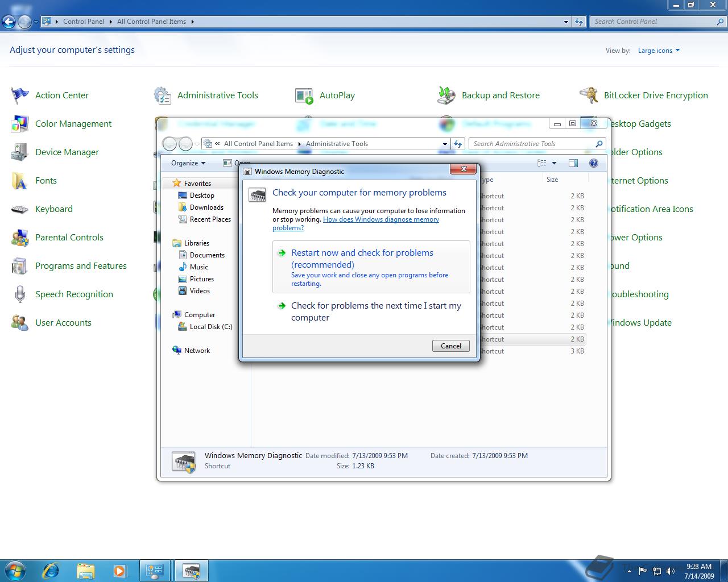Viewport: 728px width, 582px height.
Task: Click Administrative Tools breadcrumb in address bar
Action: point(337,144)
